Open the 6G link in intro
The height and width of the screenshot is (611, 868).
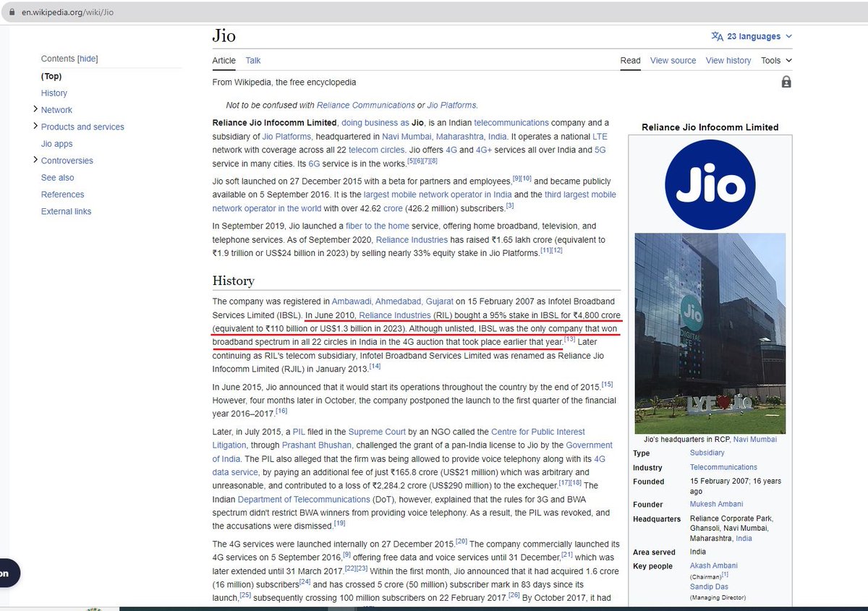coord(315,164)
